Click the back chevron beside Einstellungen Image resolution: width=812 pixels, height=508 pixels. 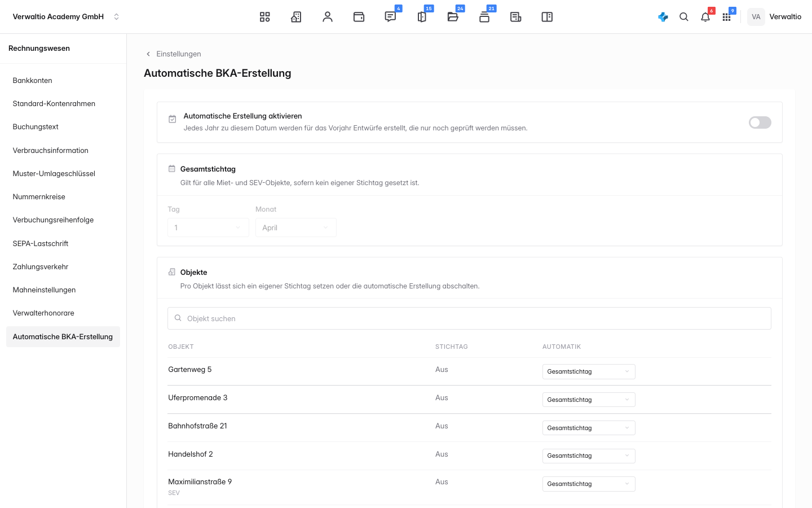pos(148,54)
